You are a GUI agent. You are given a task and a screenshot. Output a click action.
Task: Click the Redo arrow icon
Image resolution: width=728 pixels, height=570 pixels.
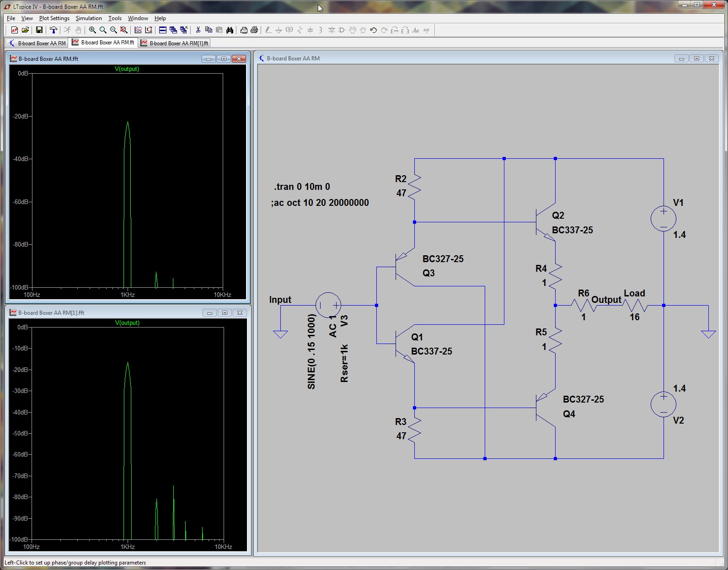tap(384, 30)
